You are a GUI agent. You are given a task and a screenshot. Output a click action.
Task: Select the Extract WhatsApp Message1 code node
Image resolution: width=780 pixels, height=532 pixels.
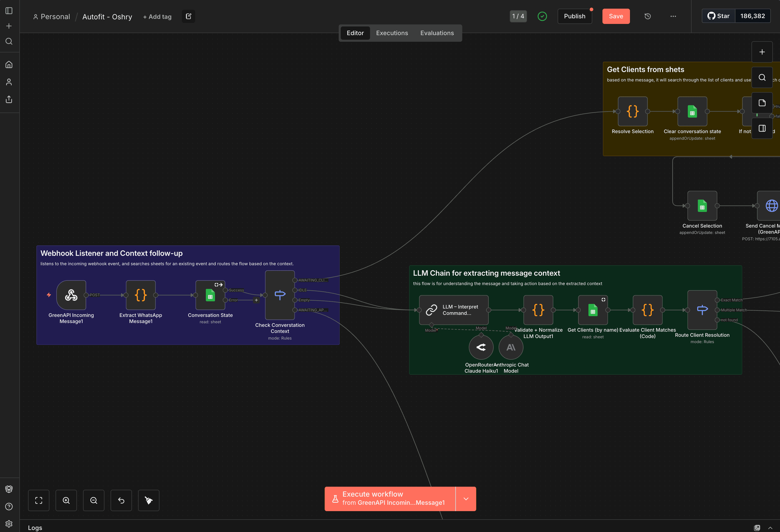click(141, 295)
